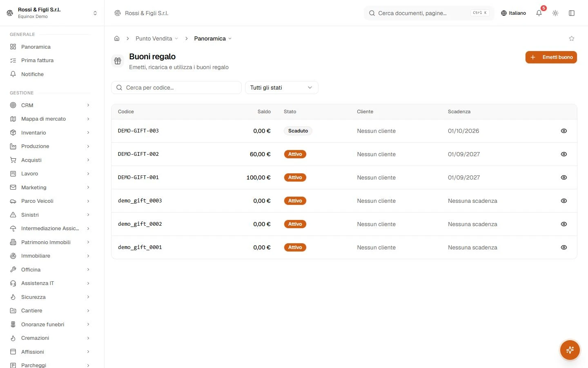
Task: View details of DEMO-GIFT-003 eye icon
Action: pyautogui.click(x=564, y=131)
